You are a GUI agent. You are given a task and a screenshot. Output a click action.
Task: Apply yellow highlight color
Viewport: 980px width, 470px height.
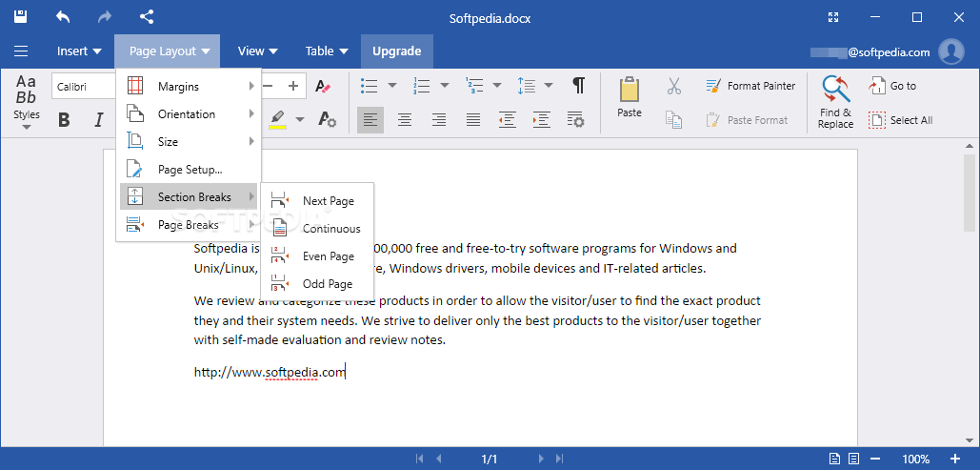click(x=277, y=119)
